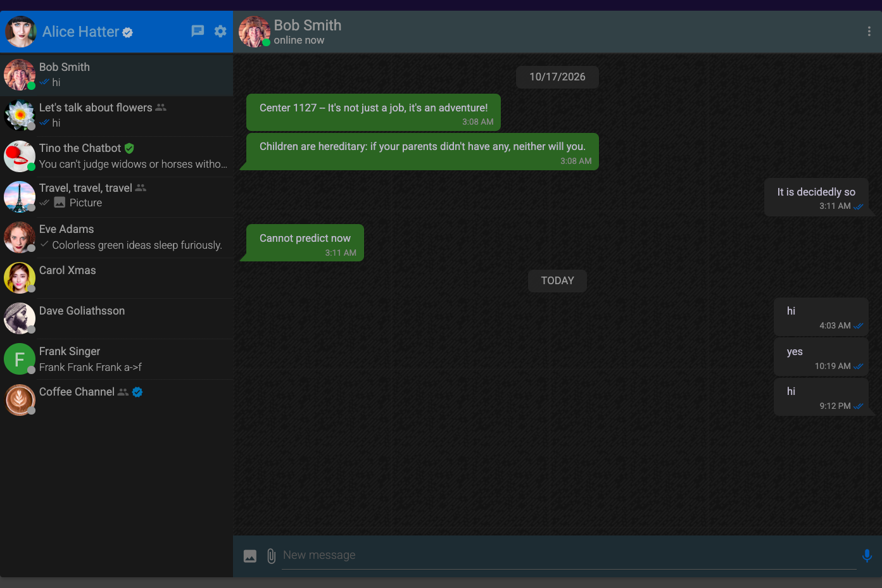Click the TODAY date separator
The image size is (882, 588).
557,281
